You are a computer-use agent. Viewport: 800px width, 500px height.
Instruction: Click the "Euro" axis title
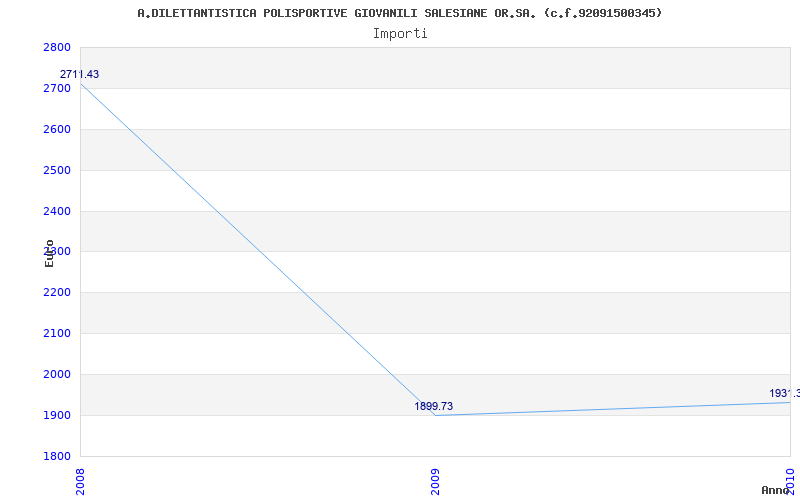point(49,254)
